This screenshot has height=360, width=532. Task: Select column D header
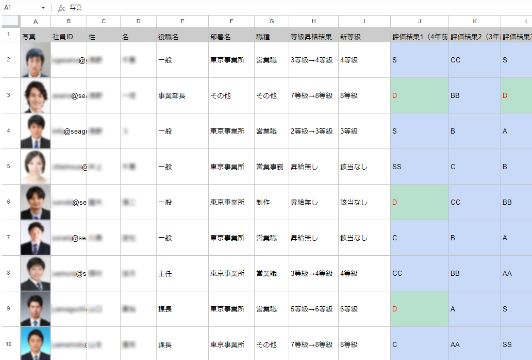click(x=138, y=21)
